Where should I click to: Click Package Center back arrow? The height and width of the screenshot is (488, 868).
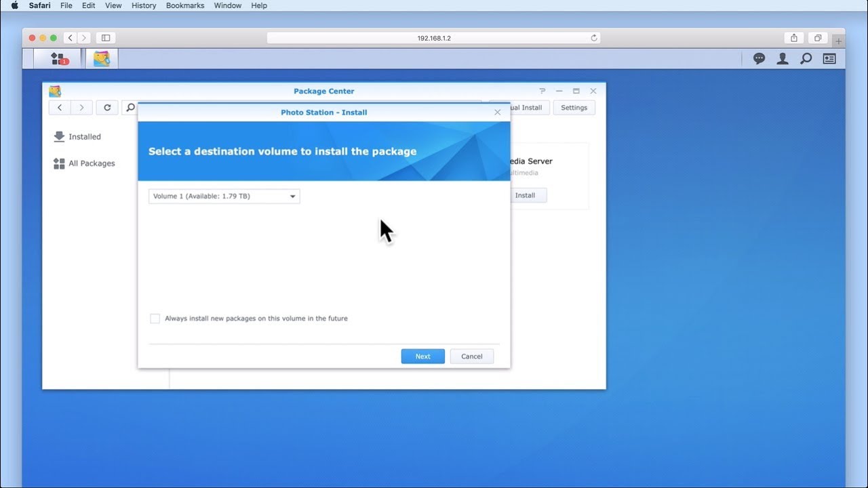tap(60, 107)
